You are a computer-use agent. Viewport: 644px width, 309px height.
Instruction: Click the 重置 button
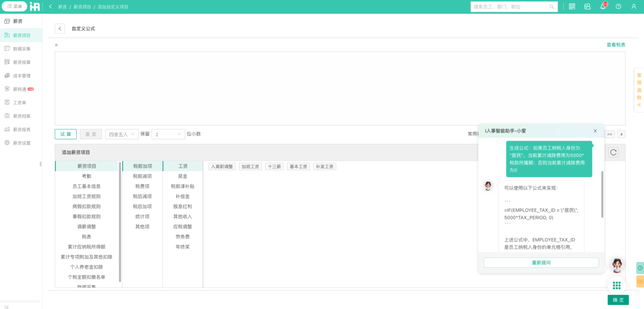[x=91, y=134]
